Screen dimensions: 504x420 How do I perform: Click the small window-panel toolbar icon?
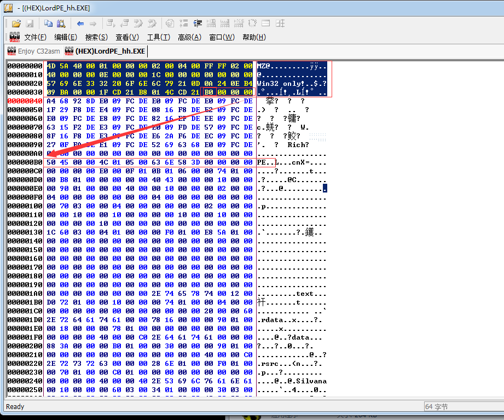point(266,23)
